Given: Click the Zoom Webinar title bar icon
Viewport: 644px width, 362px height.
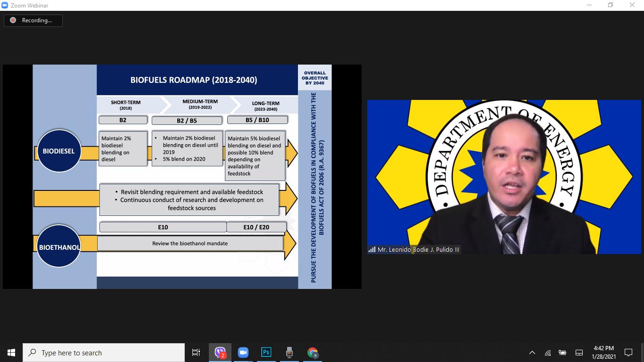Looking at the screenshot, I should [5, 5].
